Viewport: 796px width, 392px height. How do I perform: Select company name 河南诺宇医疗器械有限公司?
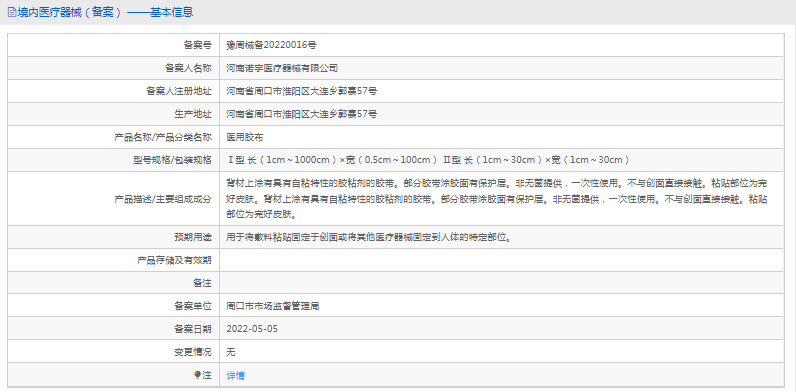(282, 68)
